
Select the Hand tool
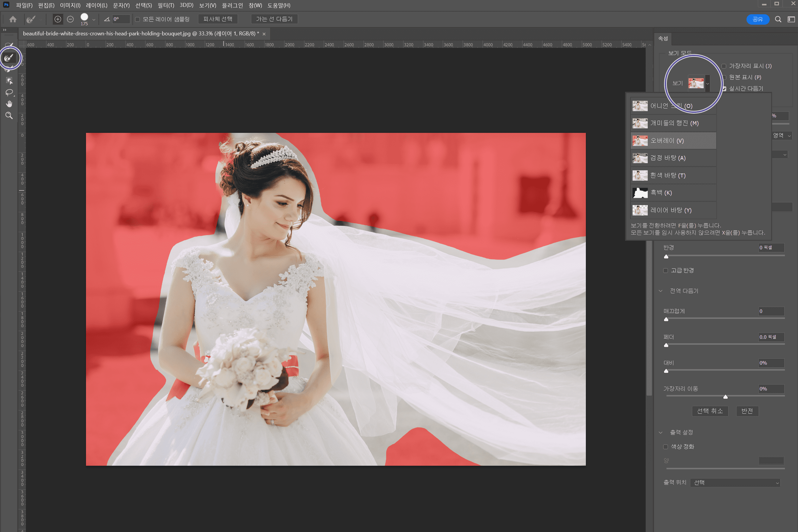click(x=9, y=104)
